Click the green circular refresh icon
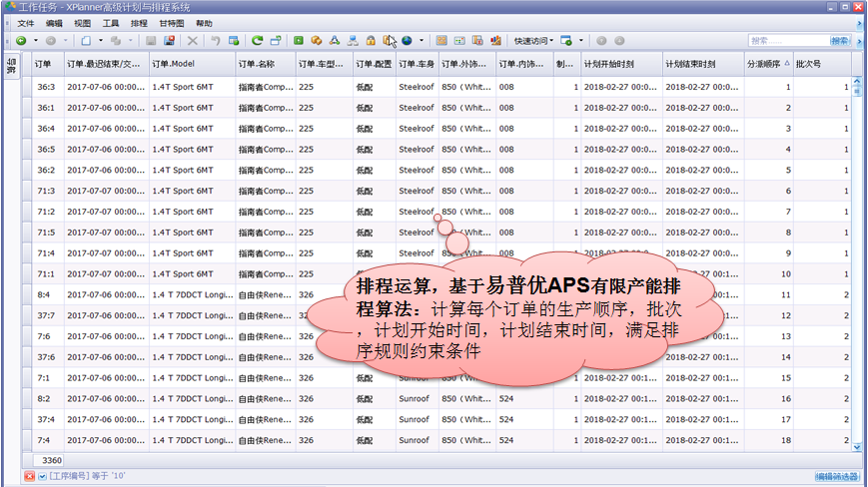This screenshot has height=487, width=868. click(257, 41)
